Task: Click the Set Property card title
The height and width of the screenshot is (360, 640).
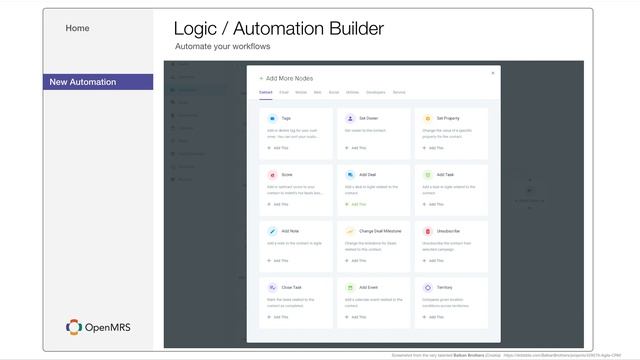Action: pos(448,118)
